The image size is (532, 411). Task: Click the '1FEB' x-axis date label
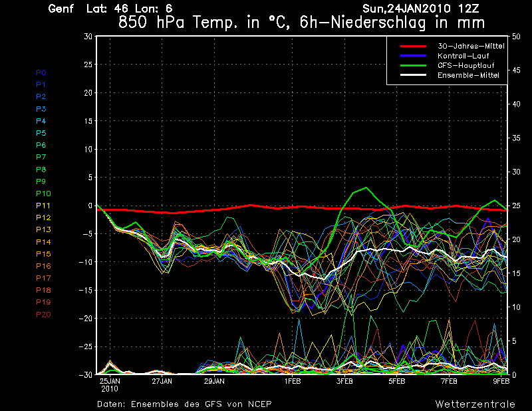click(x=293, y=381)
